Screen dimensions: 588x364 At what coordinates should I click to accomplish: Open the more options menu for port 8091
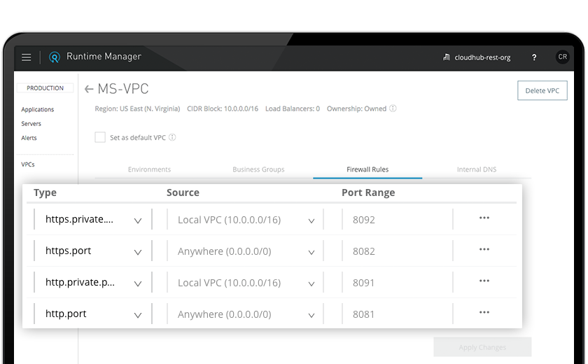click(484, 281)
